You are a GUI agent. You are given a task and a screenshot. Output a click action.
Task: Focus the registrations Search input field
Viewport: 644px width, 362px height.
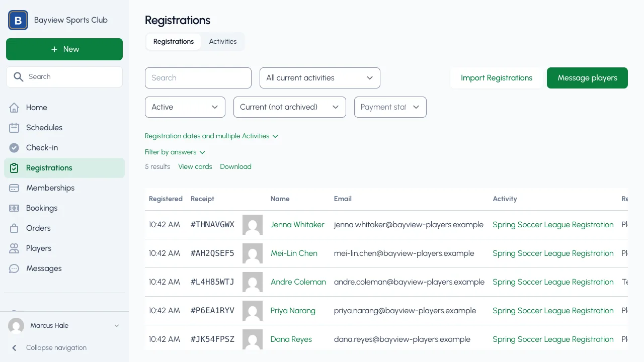click(198, 78)
